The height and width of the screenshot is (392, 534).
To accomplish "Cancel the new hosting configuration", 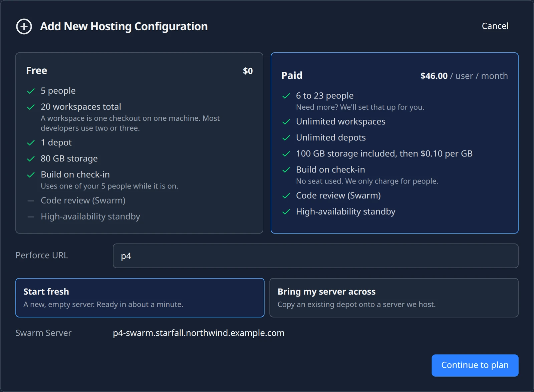I will [x=495, y=26].
